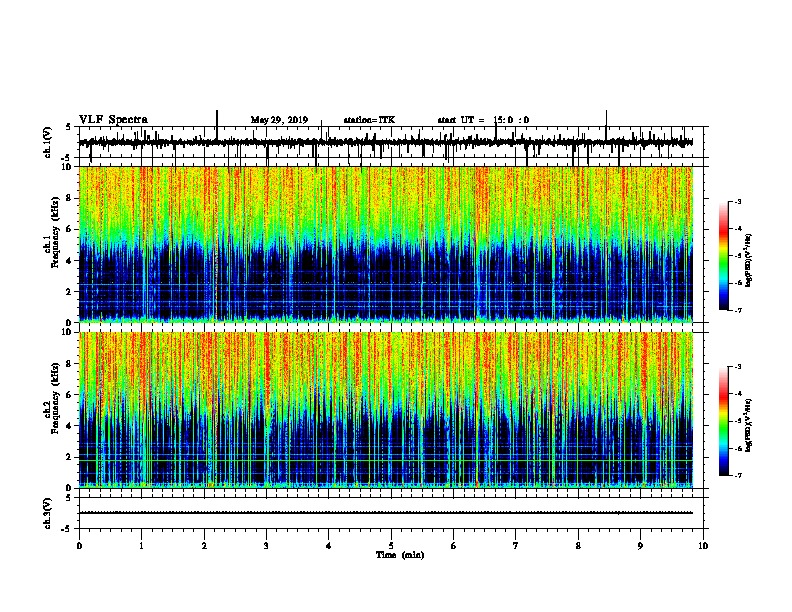
Task: Click the "VLF Spectra" plot title
Action: [x=114, y=120]
